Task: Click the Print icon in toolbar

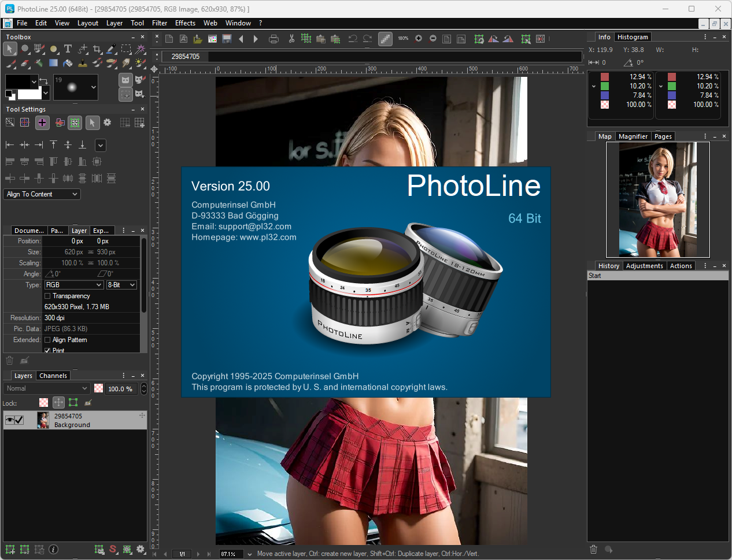Action: [274, 39]
